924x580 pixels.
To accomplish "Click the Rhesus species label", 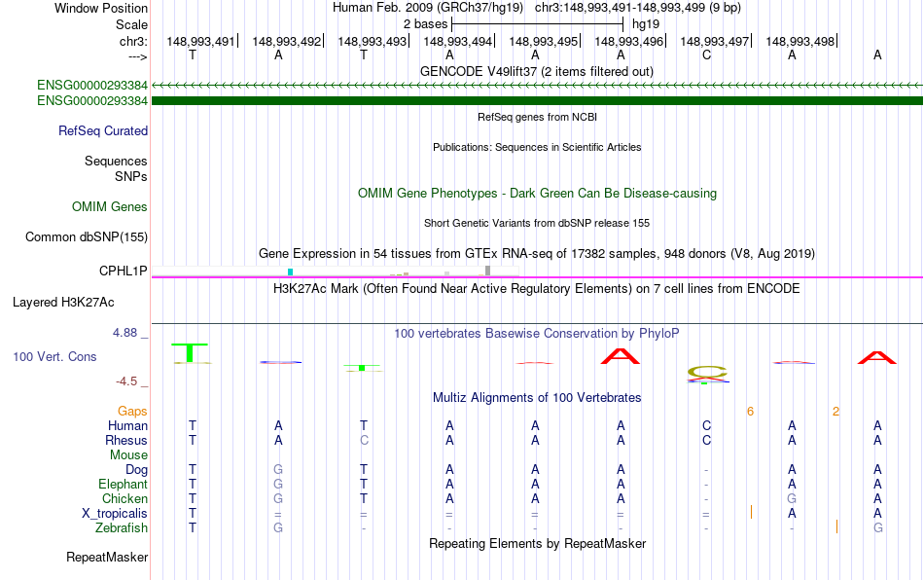I will pos(126,440).
